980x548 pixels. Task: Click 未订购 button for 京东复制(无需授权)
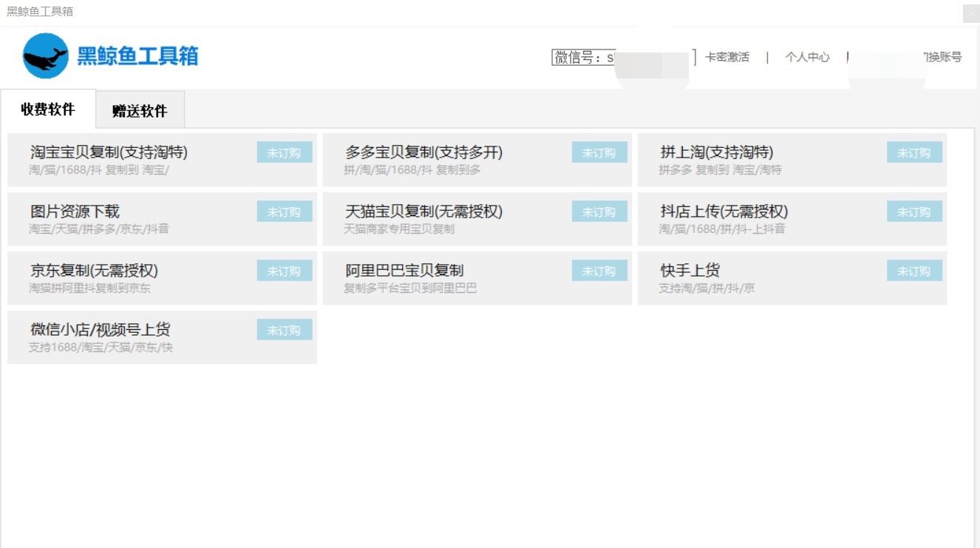[x=285, y=271]
